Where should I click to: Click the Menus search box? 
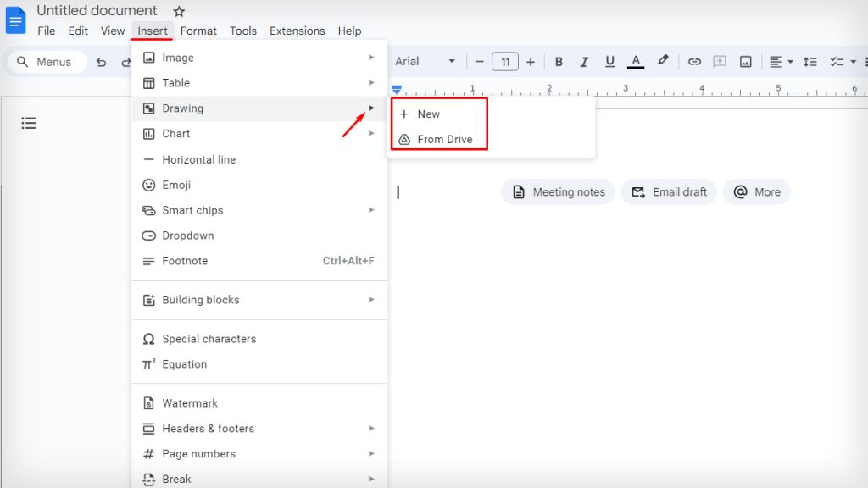coord(47,62)
